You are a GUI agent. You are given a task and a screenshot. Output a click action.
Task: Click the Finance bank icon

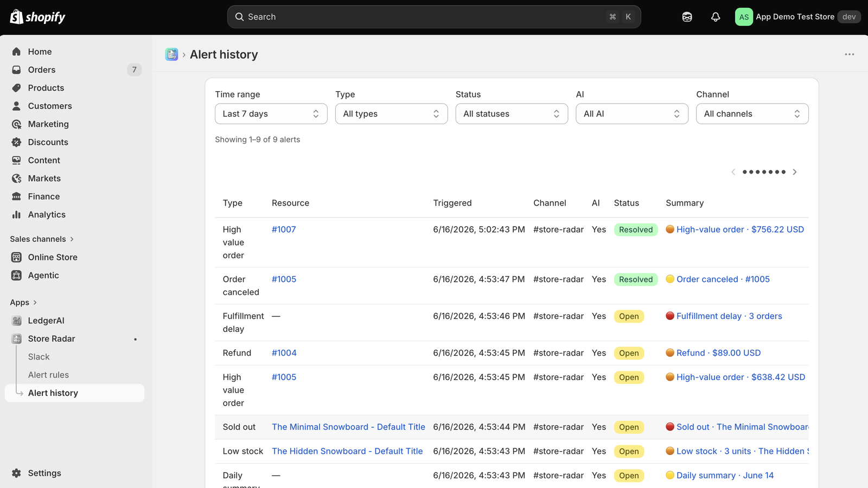click(17, 196)
